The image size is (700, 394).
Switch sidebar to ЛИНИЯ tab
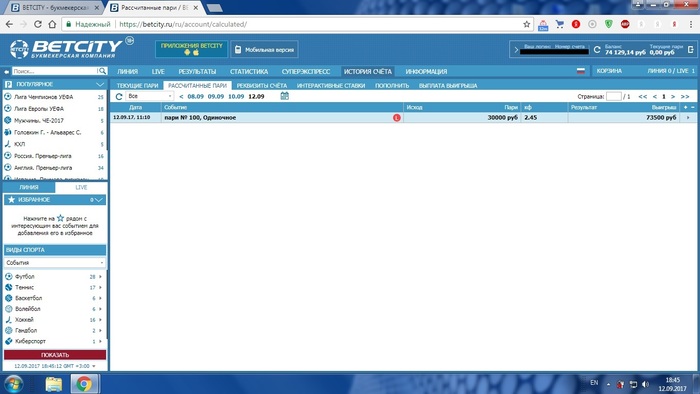29,187
